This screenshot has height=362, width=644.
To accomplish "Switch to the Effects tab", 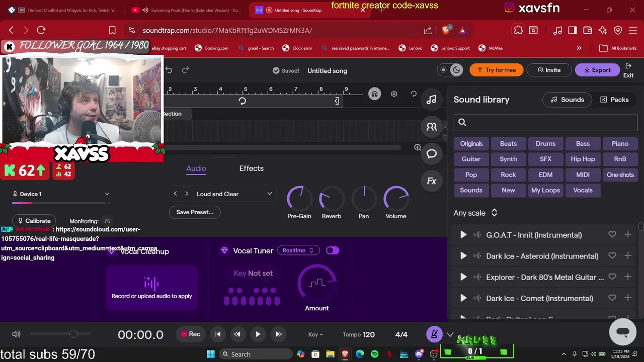I will (252, 168).
